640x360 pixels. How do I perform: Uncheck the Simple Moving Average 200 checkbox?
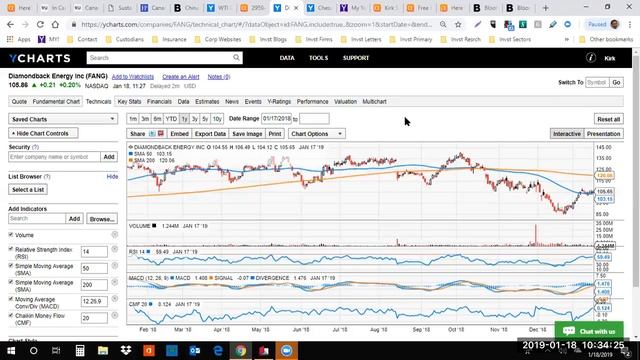11,282
